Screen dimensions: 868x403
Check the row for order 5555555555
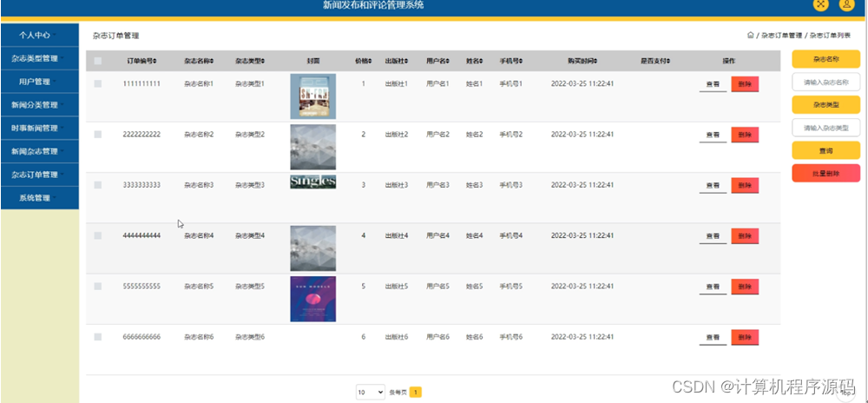point(98,287)
